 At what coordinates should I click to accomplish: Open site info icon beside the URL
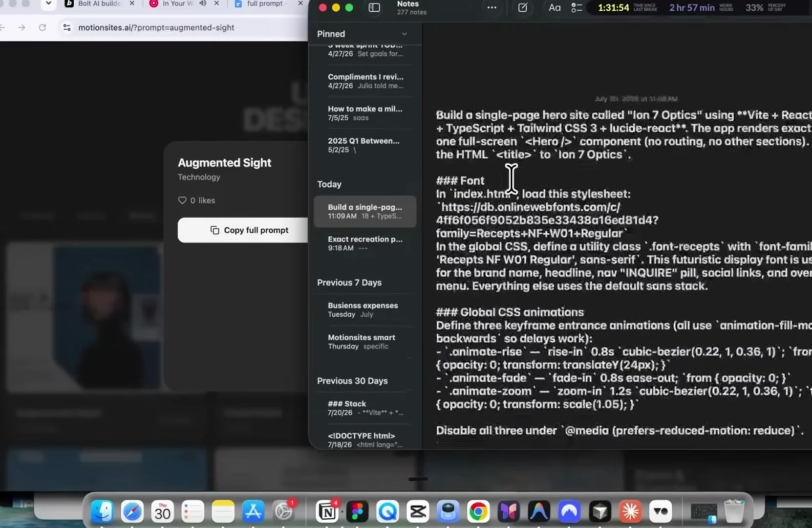tap(67, 27)
